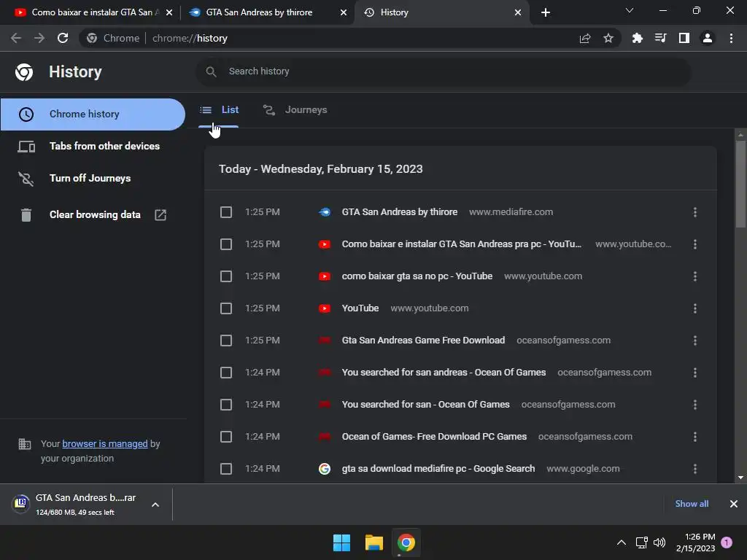The height and width of the screenshot is (560, 747).
Task: Click the back navigation arrow
Action: coord(16,38)
